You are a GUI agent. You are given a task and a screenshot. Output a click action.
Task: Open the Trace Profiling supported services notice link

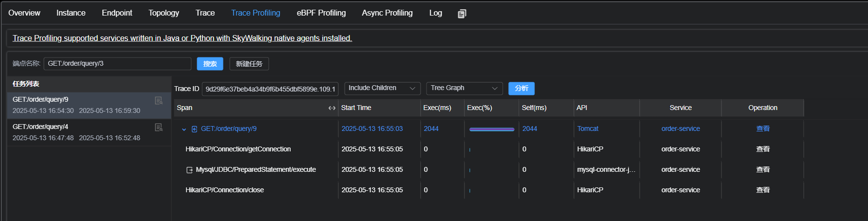pos(182,38)
